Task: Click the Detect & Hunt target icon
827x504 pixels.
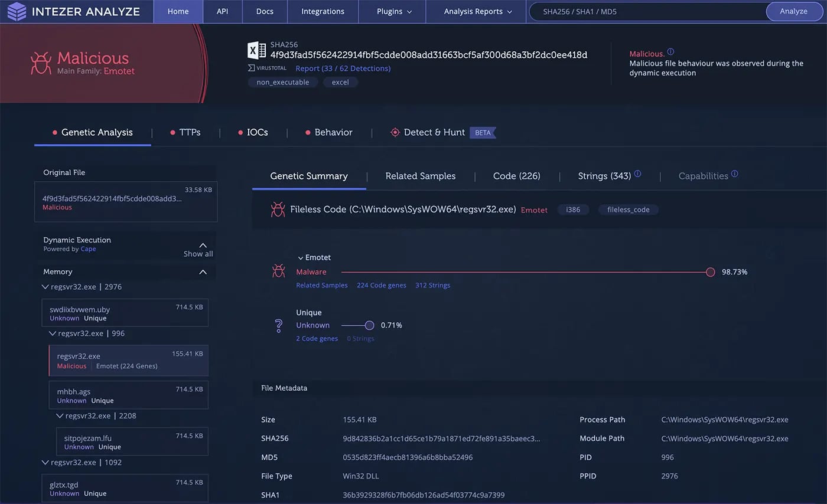Action: pyautogui.click(x=395, y=132)
